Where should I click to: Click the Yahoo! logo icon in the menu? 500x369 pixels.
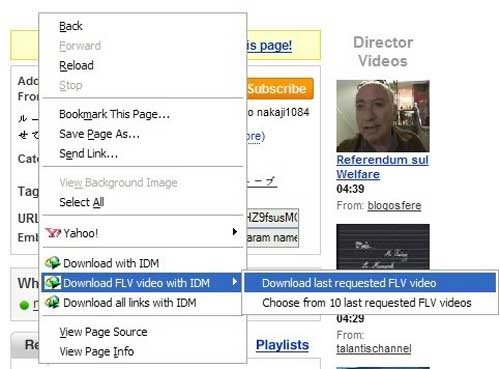tap(53, 233)
